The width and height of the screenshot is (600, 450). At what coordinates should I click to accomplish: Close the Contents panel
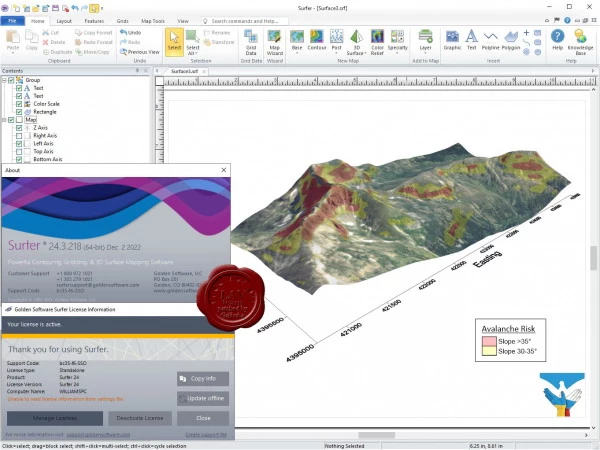click(145, 70)
